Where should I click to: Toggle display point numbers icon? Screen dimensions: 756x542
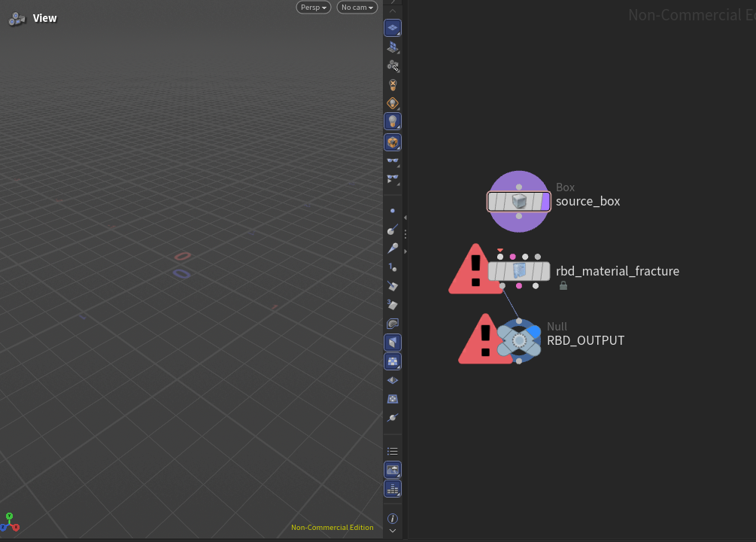point(393,267)
